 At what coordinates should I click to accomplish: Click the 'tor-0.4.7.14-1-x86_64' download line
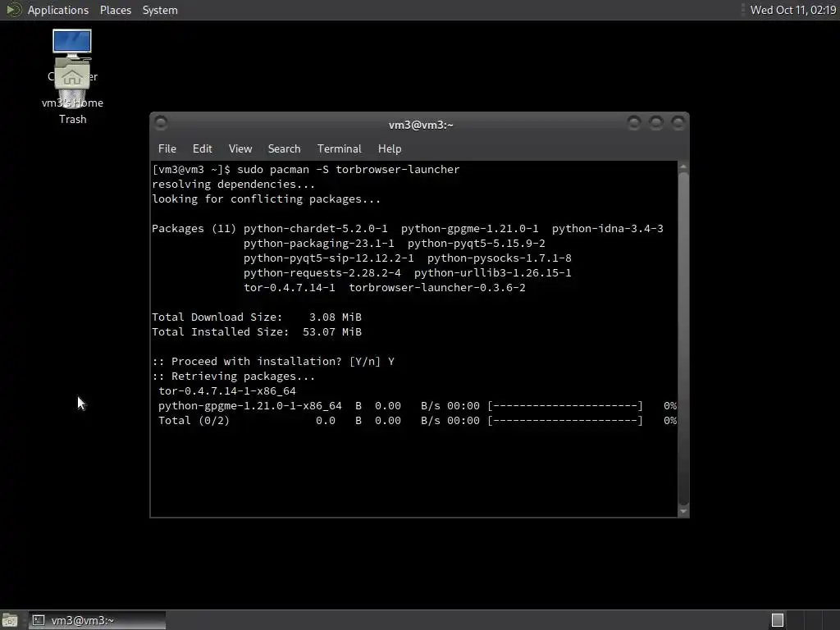click(227, 391)
